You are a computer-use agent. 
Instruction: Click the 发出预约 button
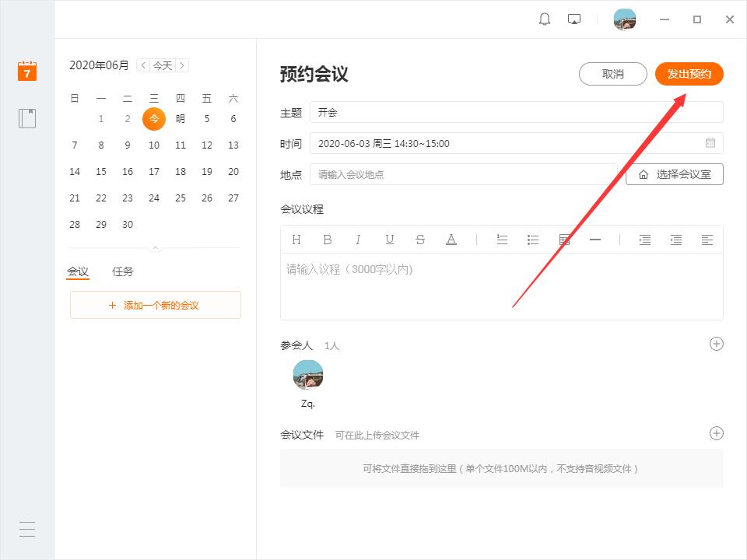pos(689,74)
